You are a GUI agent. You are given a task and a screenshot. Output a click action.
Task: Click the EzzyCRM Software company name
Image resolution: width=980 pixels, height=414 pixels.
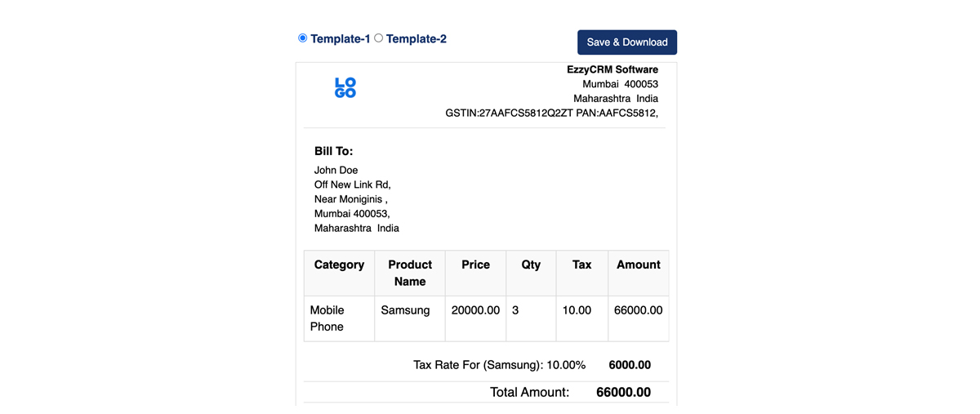point(612,69)
